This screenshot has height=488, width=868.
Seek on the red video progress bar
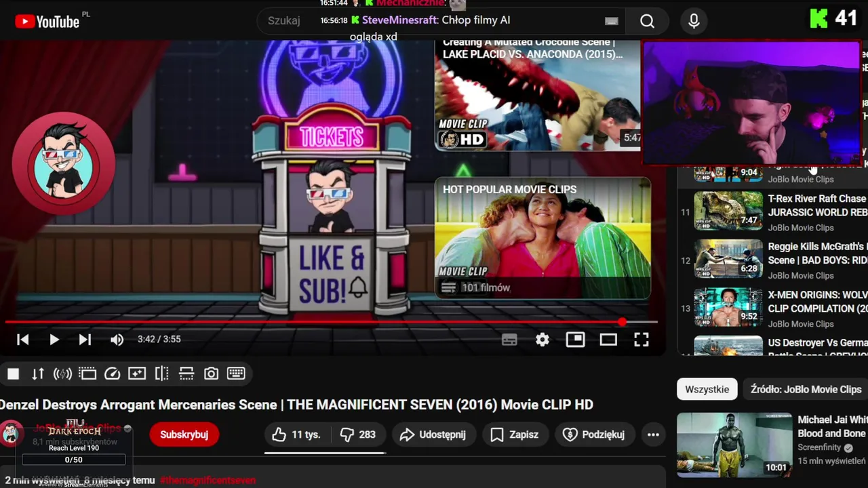(x=331, y=322)
